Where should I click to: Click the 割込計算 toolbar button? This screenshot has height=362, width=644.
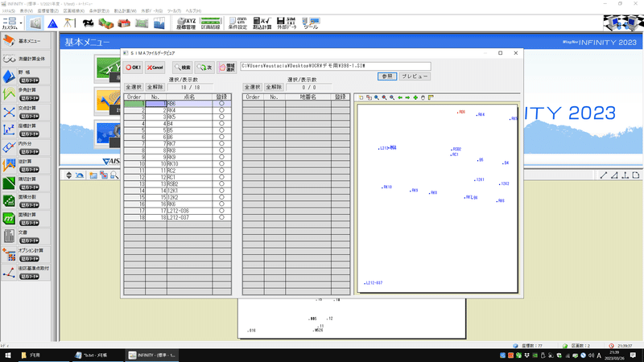pyautogui.click(x=262, y=23)
